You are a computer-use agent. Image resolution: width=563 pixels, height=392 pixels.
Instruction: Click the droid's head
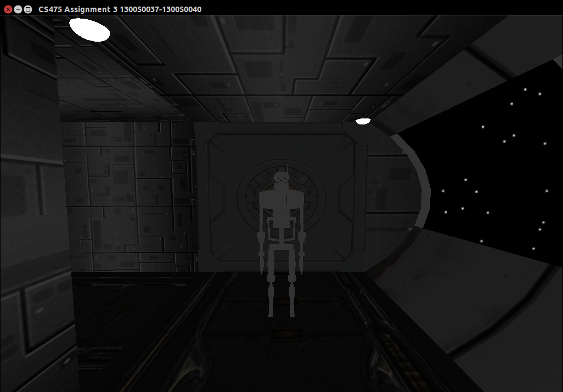(281, 178)
